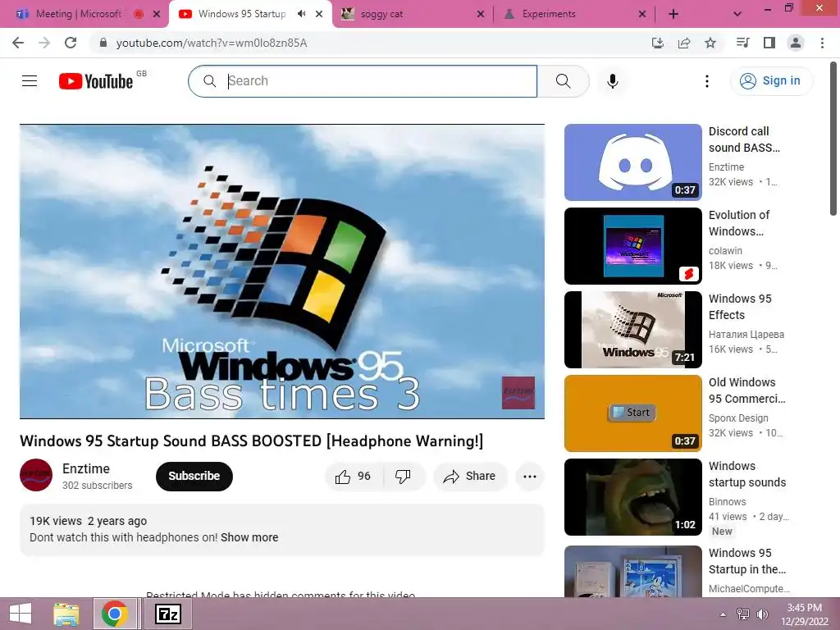
Task: Open Chrome media control icon
Action: click(742, 43)
